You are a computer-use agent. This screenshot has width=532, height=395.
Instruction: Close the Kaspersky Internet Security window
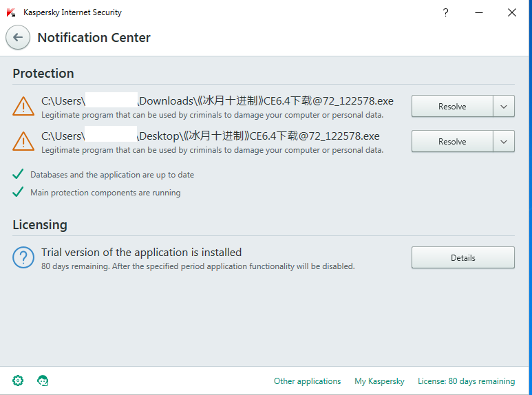(511, 12)
